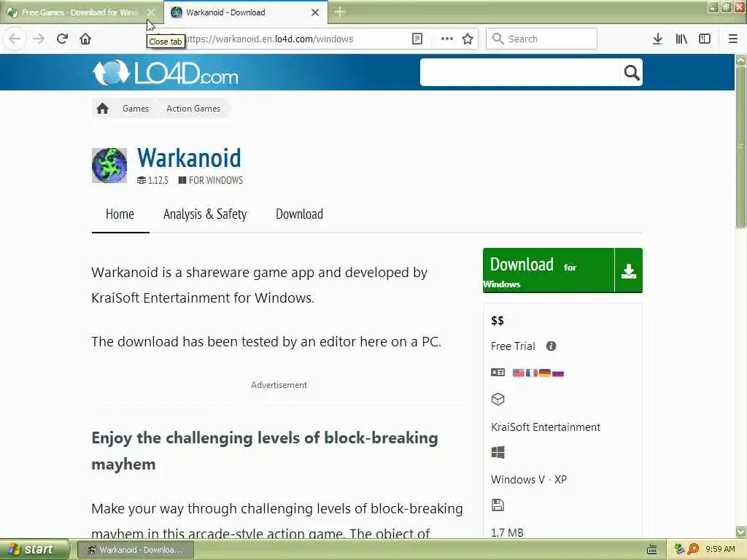The height and width of the screenshot is (560, 747).
Task: Click the language flags icons
Action: coord(538,373)
